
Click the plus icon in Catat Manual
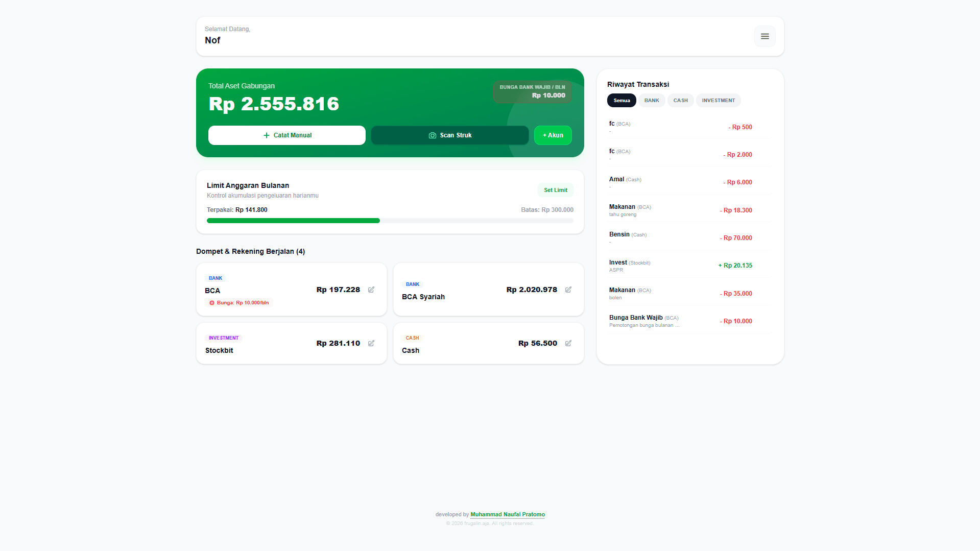pyautogui.click(x=266, y=135)
